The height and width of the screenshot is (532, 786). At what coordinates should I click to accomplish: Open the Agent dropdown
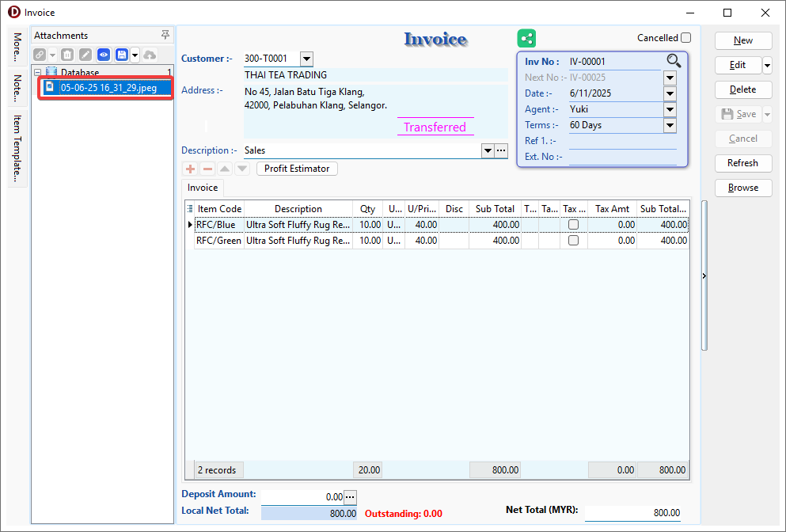(x=670, y=109)
